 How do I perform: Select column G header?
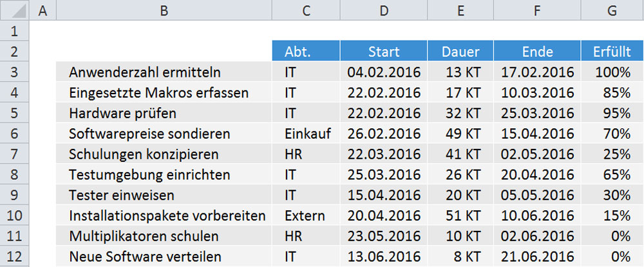[612, 10]
